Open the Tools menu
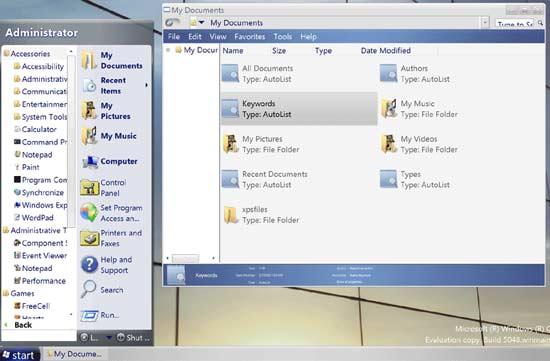Image resolution: width=550 pixels, height=361 pixels. pyautogui.click(x=282, y=36)
